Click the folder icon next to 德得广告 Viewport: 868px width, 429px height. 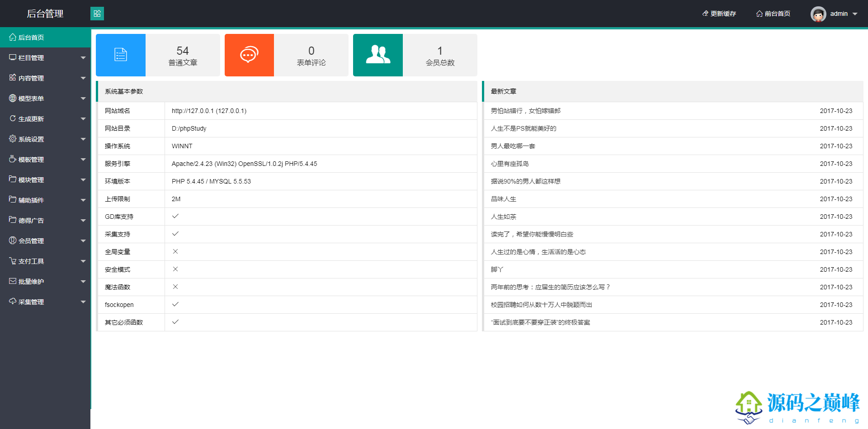(x=13, y=220)
